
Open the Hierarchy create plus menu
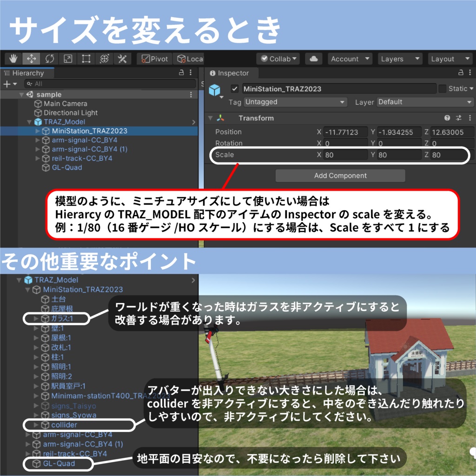[10, 84]
